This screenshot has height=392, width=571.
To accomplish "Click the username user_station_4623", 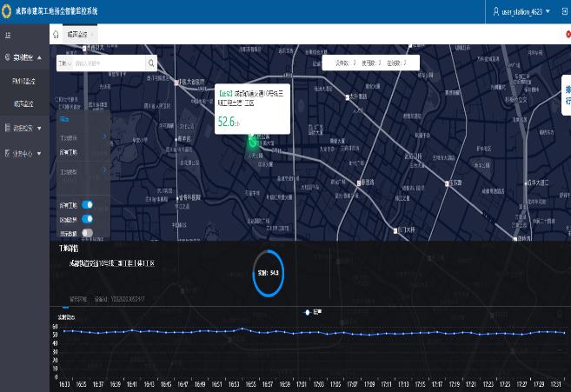I will [521, 11].
